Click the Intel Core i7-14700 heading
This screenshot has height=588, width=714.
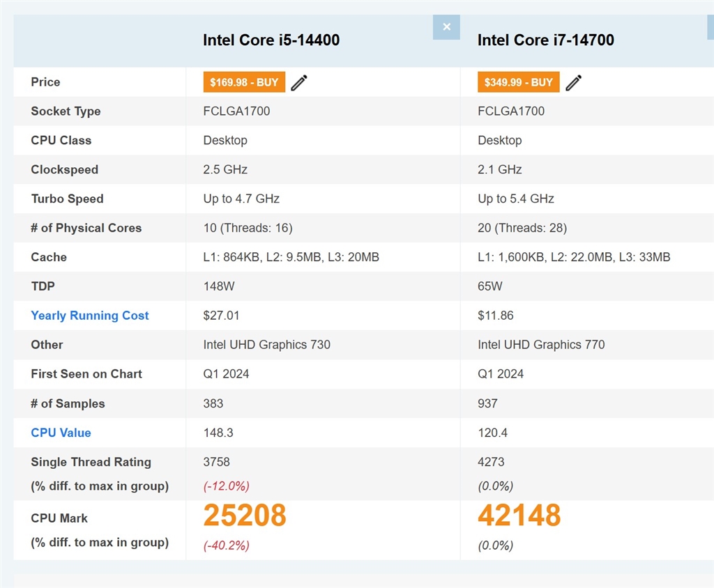[546, 40]
